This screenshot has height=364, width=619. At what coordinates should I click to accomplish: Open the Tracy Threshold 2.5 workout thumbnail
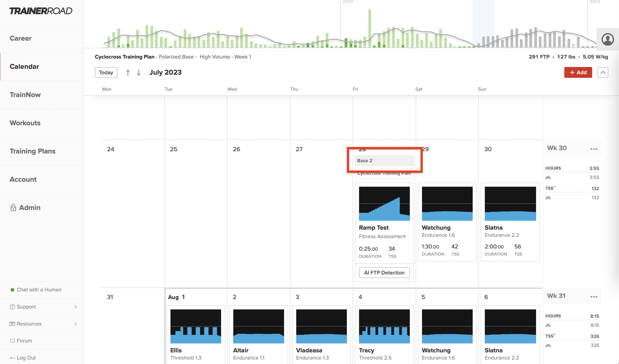point(384,326)
